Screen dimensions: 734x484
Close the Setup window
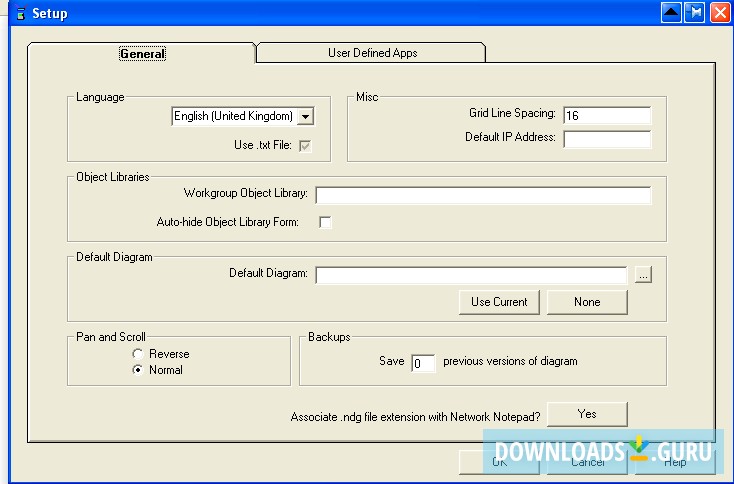click(x=720, y=13)
